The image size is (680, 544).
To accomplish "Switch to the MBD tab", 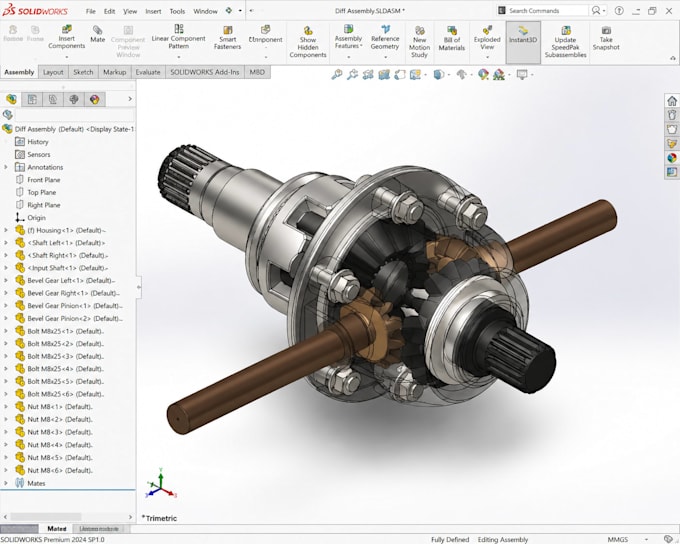I will click(257, 72).
